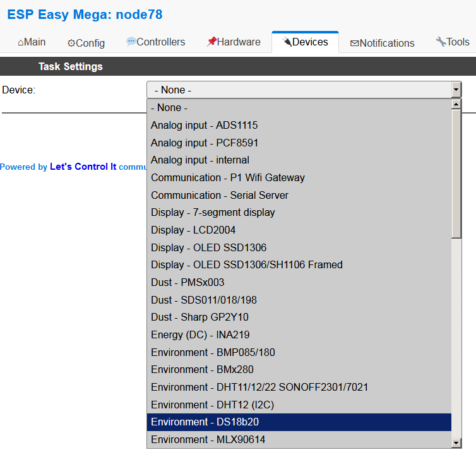Click the Hardware tab pushpin icon
Screen dimensions: 476x462
tap(211, 42)
